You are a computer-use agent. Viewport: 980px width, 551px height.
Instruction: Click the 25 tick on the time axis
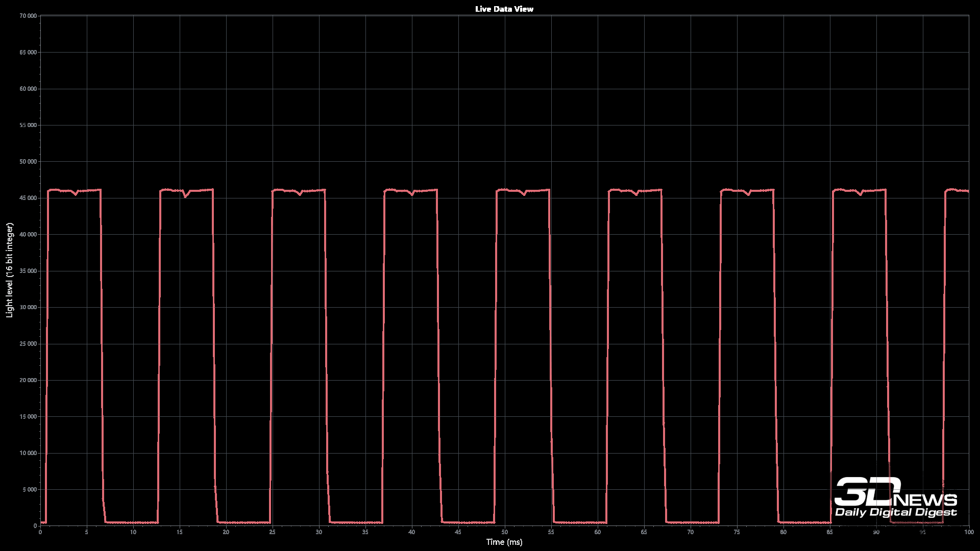point(272,532)
